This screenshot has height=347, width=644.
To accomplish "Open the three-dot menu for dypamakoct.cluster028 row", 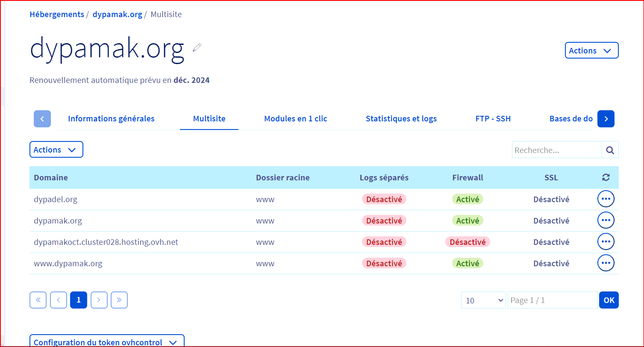I will click(x=606, y=242).
